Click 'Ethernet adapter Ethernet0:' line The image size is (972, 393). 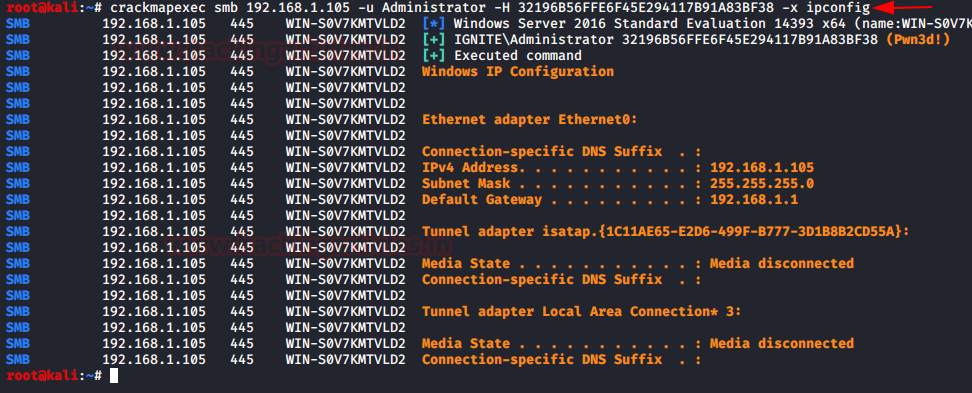click(x=529, y=119)
